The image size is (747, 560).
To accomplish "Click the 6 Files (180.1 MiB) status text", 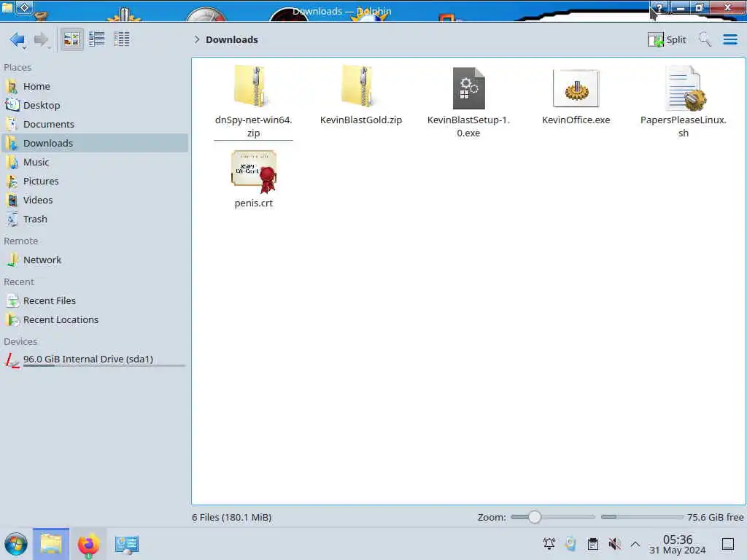I will click(x=231, y=517).
